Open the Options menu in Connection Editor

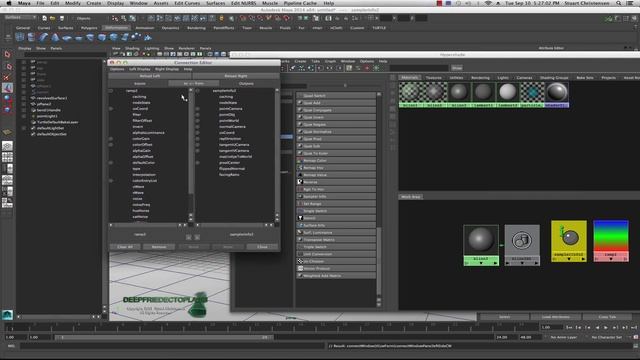[117, 69]
